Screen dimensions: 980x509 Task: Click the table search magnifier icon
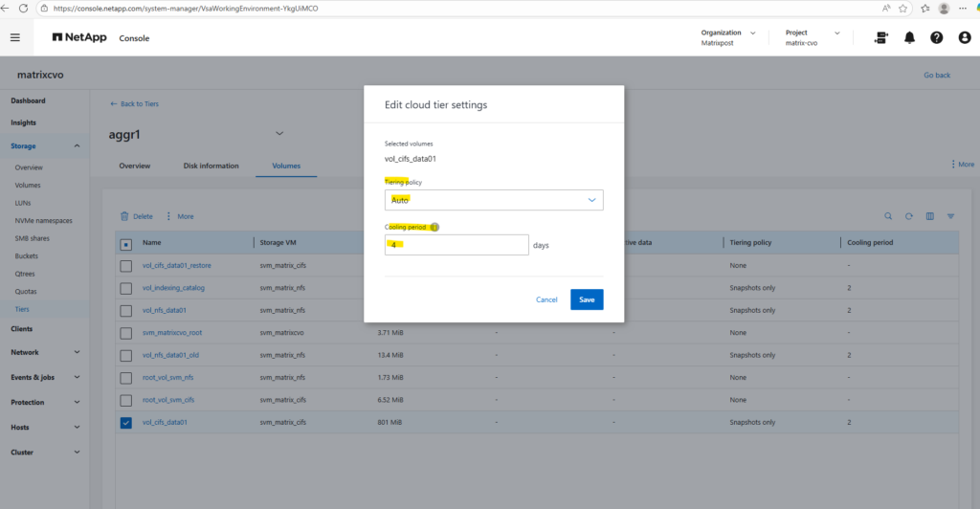click(888, 216)
